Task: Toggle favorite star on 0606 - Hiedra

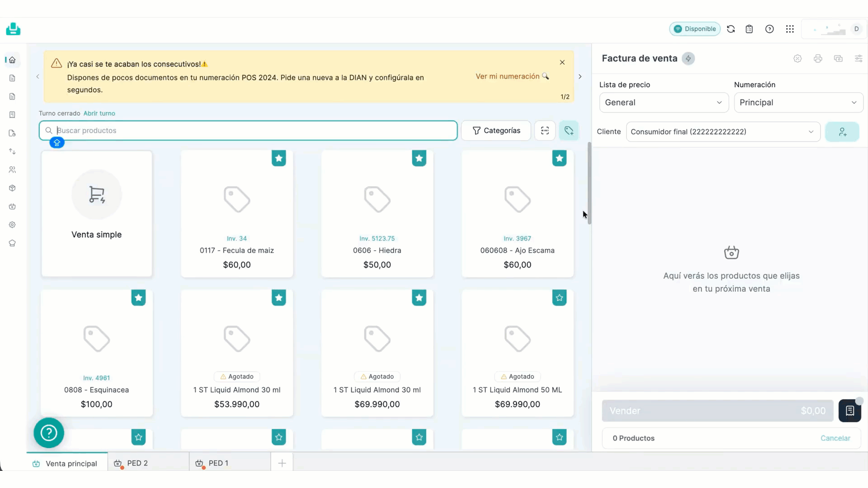Action: click(x=419, y=158)
